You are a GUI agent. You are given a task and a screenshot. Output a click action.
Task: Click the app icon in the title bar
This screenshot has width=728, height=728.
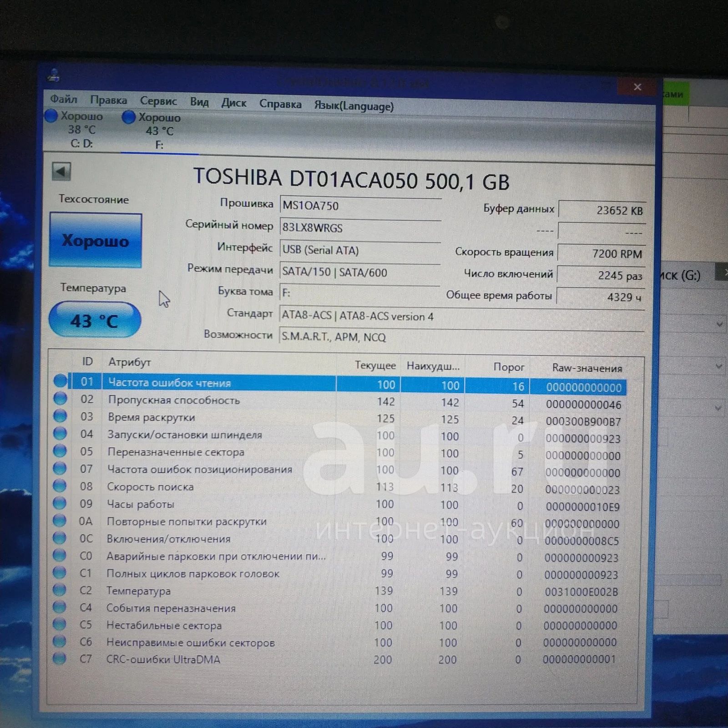point(54,76)
